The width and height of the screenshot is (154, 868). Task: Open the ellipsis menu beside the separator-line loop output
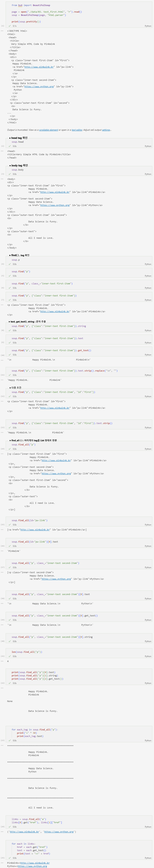tap(2, 746)
